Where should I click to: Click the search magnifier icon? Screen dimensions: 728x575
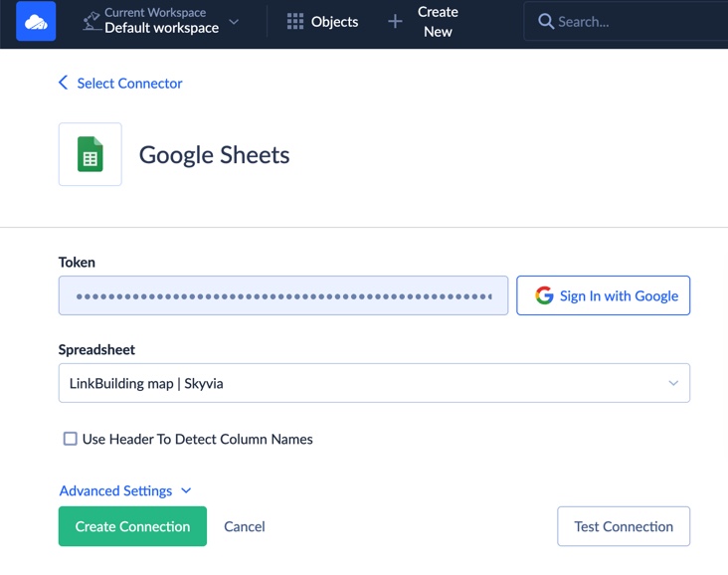546,21
